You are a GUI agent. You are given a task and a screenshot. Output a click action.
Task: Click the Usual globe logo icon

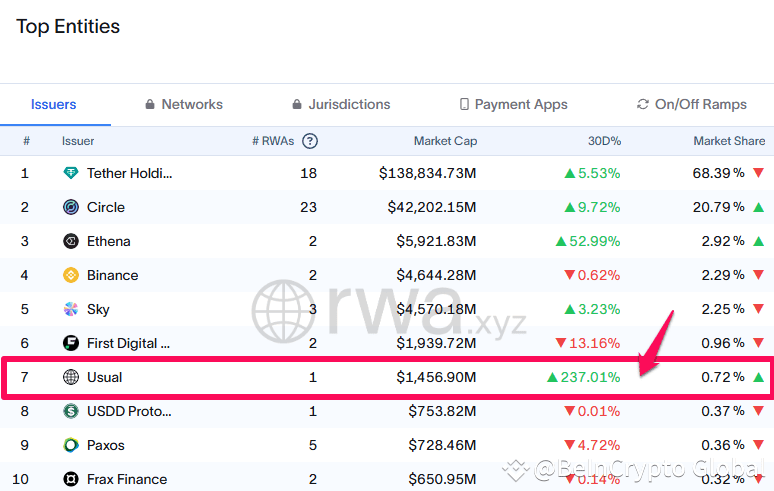[71, 377]
